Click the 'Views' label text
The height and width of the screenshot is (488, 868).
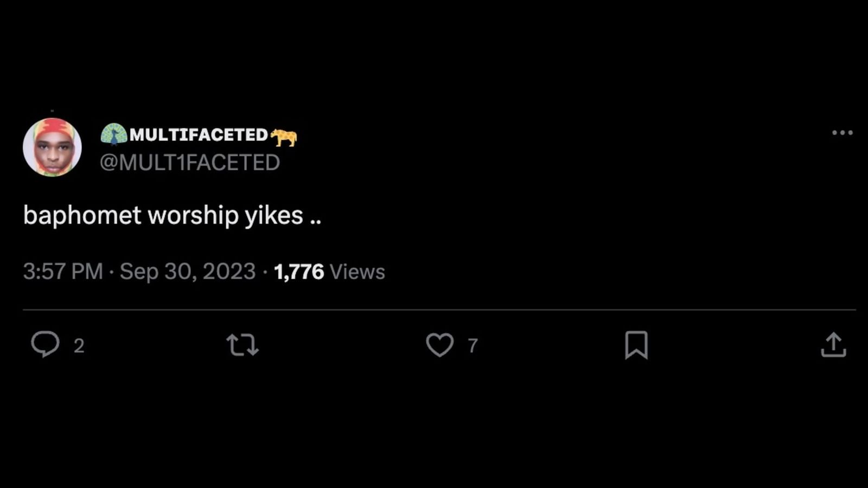pyautogui.click(x=357, y=272)
